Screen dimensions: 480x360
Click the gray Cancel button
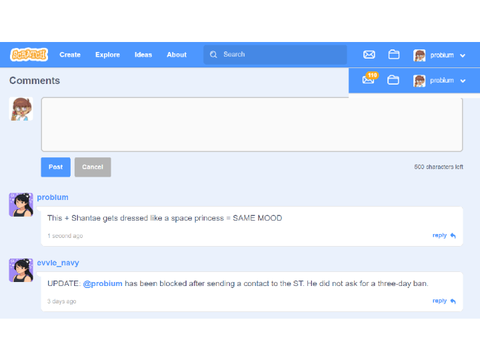coord(93,167)
